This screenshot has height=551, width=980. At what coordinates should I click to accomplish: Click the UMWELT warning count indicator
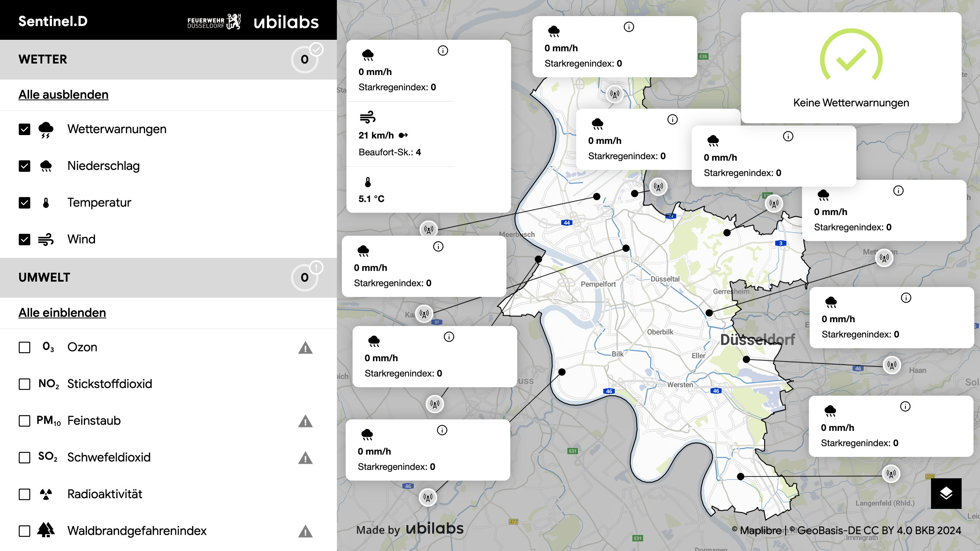(x=305, y=278)
